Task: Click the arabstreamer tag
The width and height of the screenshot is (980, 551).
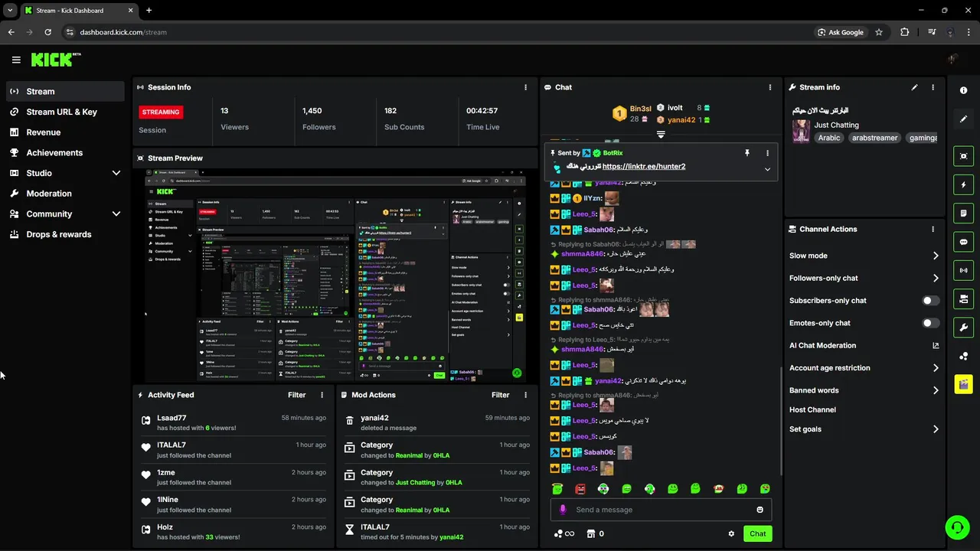Action: tap(874, 138)
